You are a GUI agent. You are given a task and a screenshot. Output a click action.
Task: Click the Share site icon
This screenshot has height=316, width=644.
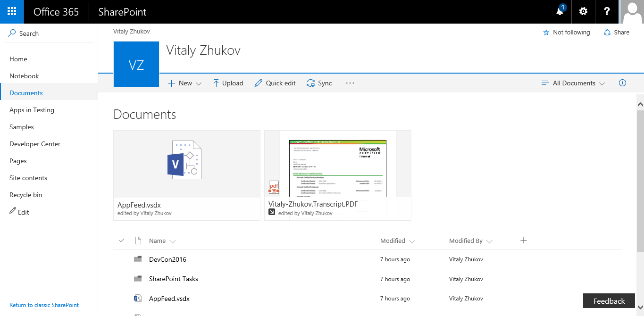point(608,33)
